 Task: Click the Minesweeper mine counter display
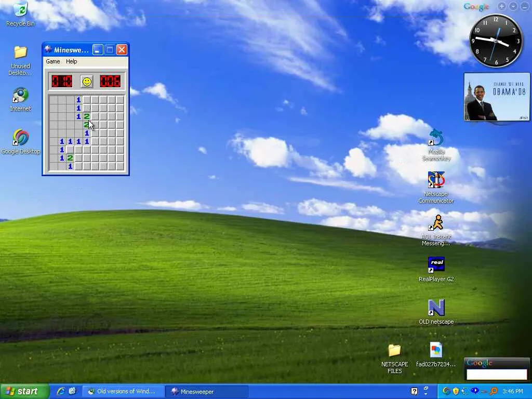click(x=62, y=82)
